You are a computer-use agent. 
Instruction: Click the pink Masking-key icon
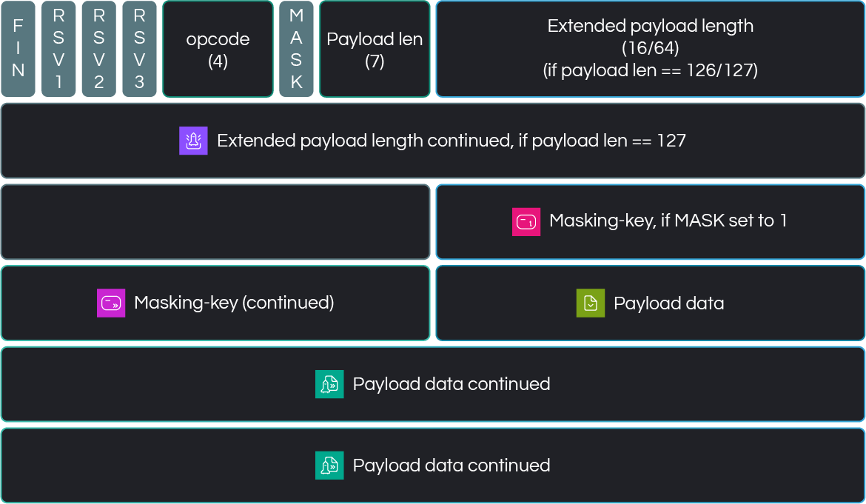pyautogui.click(x=526, y=222)
